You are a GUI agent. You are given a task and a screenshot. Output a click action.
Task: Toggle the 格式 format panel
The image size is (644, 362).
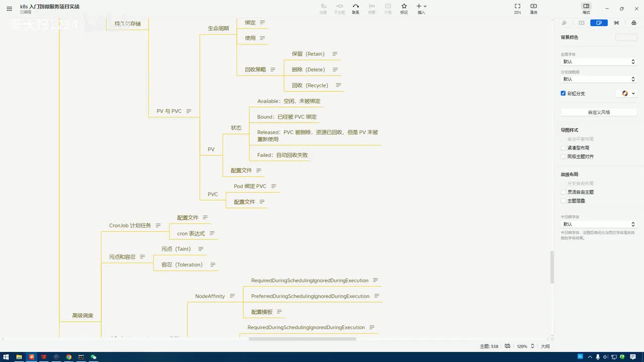pos(586,9)
